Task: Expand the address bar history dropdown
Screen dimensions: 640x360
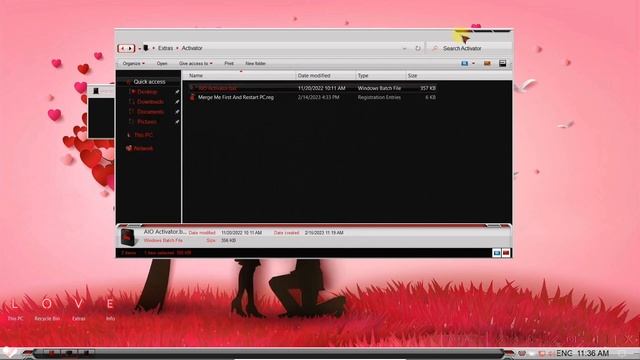Action: 404,48
